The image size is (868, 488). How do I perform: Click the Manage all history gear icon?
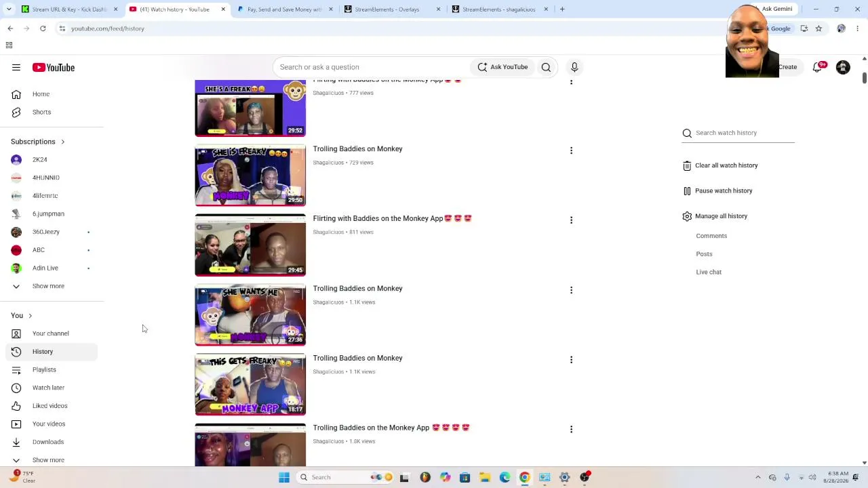pos(687,216)
